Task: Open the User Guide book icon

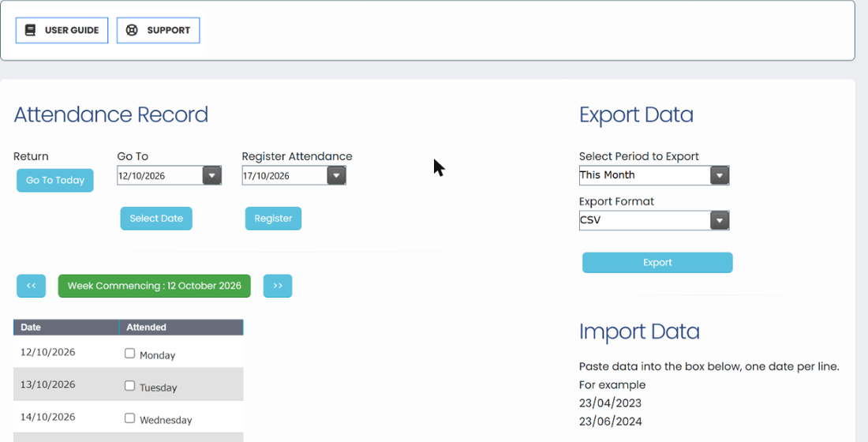Action: (31, 30)
